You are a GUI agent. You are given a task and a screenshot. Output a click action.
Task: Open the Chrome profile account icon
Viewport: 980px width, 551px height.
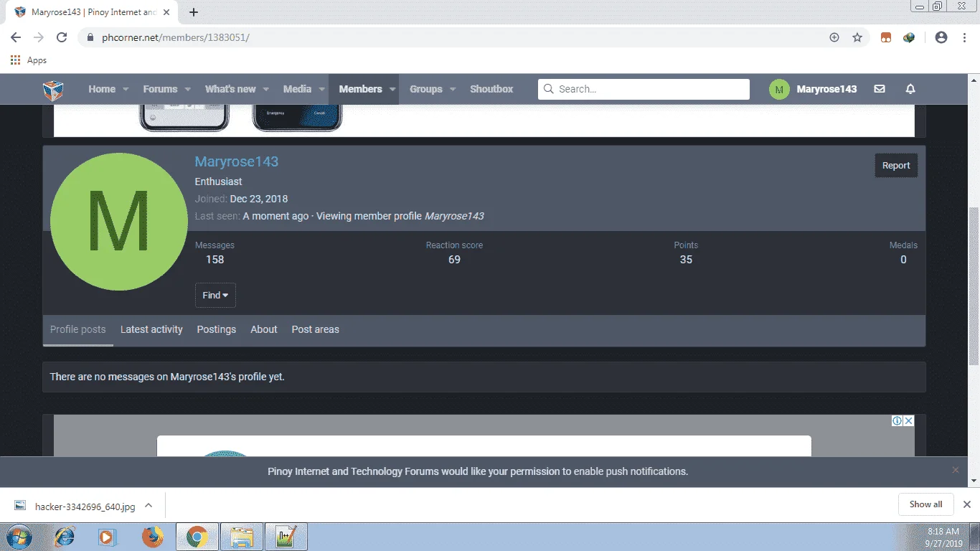[941, 37]
